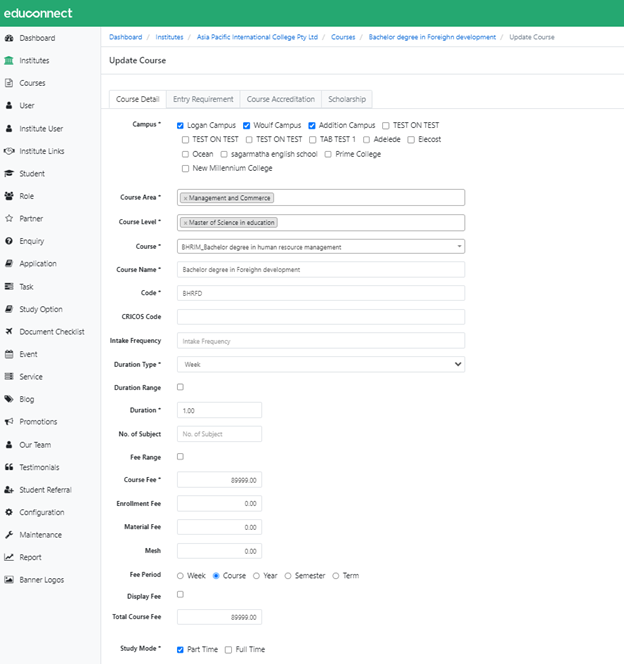Remove the Master of Science in education tag
Viewport: 624px width, 664px height.
[x=185, y=223]
